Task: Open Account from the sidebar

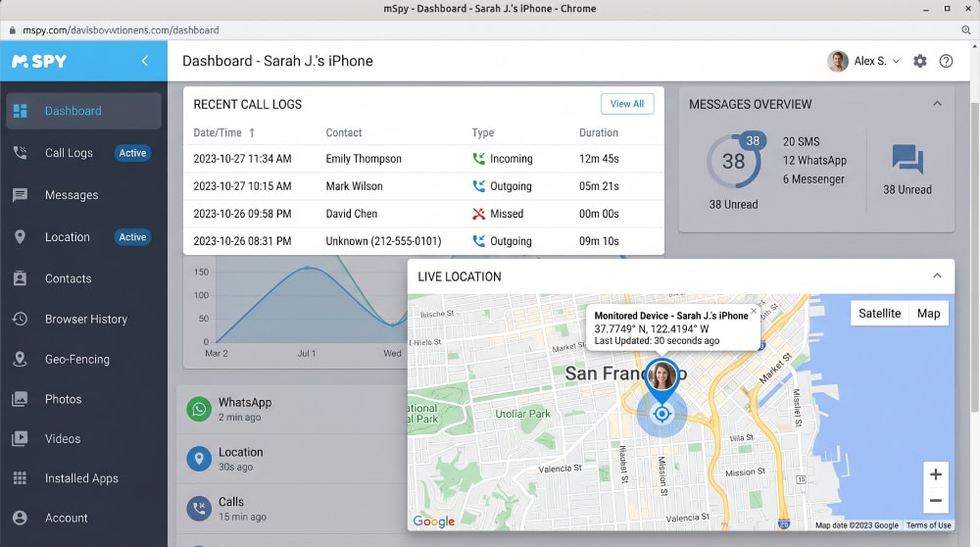Action: click(x=83, y=518)
